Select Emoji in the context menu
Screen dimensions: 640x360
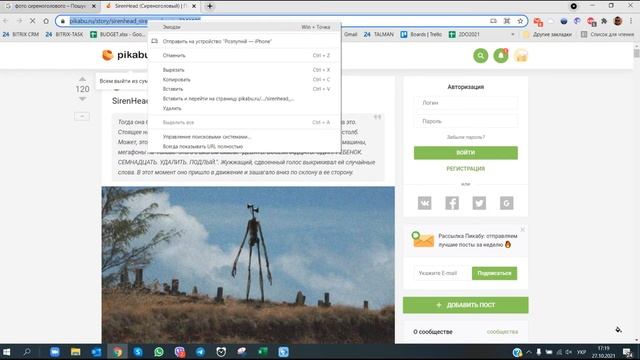pos(244,27)
